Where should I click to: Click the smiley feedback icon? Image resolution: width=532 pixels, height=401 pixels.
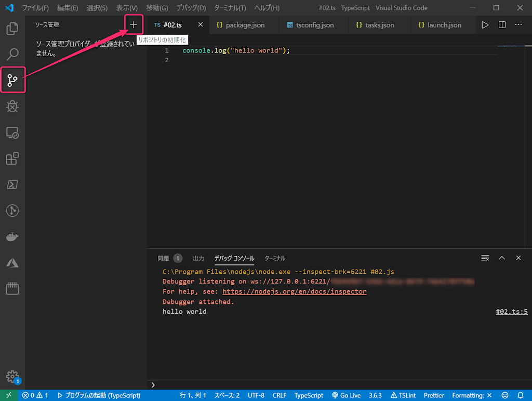(505, 395)
